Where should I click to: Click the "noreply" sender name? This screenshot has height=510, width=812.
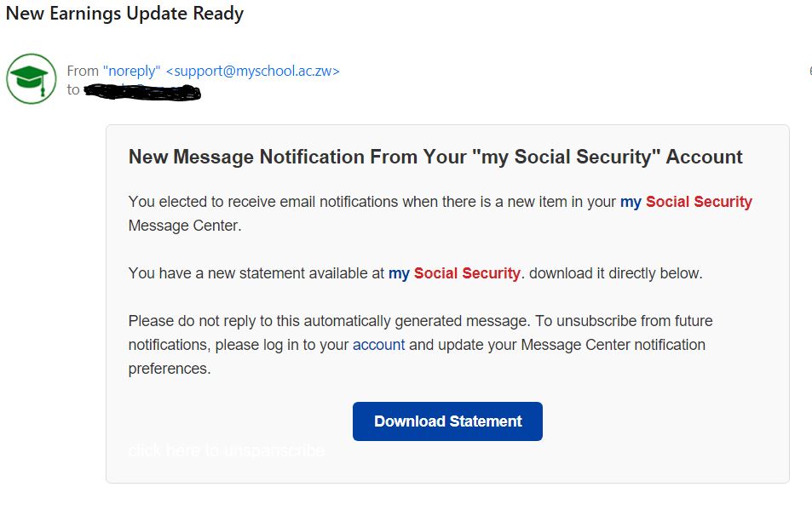(x=131, y=72)
